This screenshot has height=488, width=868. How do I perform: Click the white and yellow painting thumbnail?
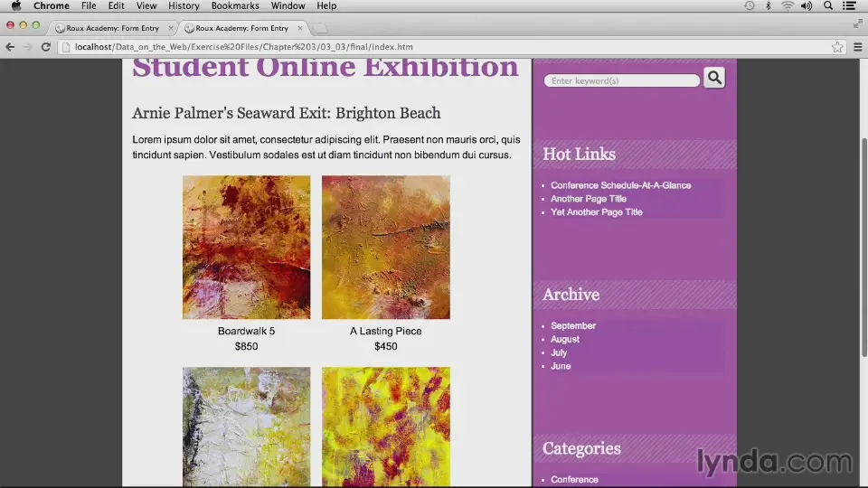pyautogui.click(x=246, y=427)
